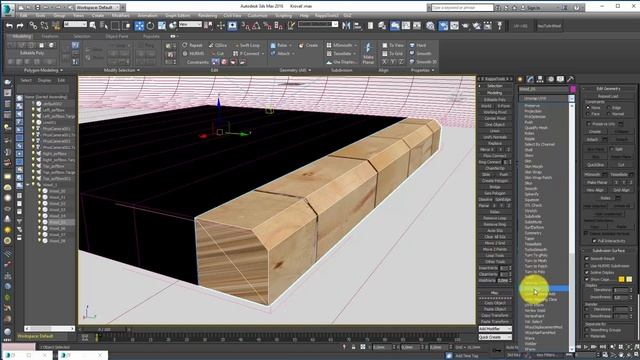Select the Face constraints radio button

coord(588,114)
